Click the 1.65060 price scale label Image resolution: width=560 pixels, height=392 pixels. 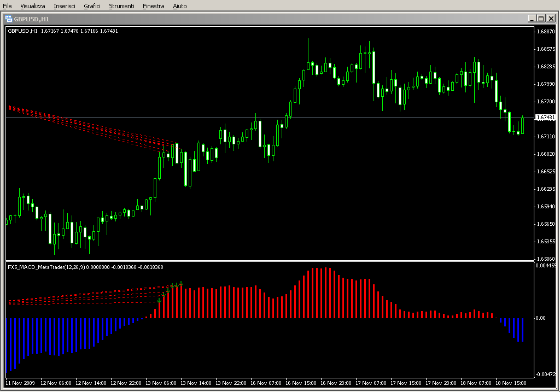546,259
